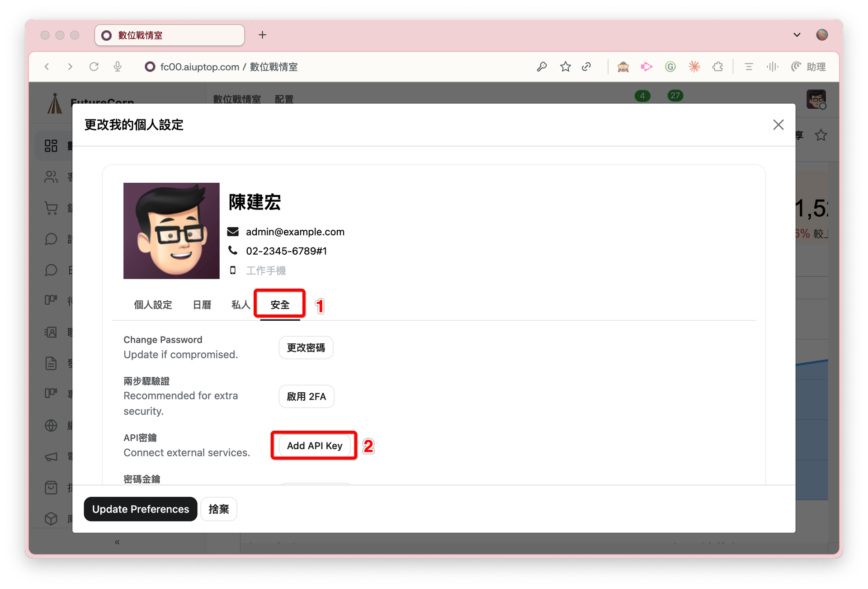
Task: Select the 數位戰情室 browser tab
Action: (x=170, y=35)
